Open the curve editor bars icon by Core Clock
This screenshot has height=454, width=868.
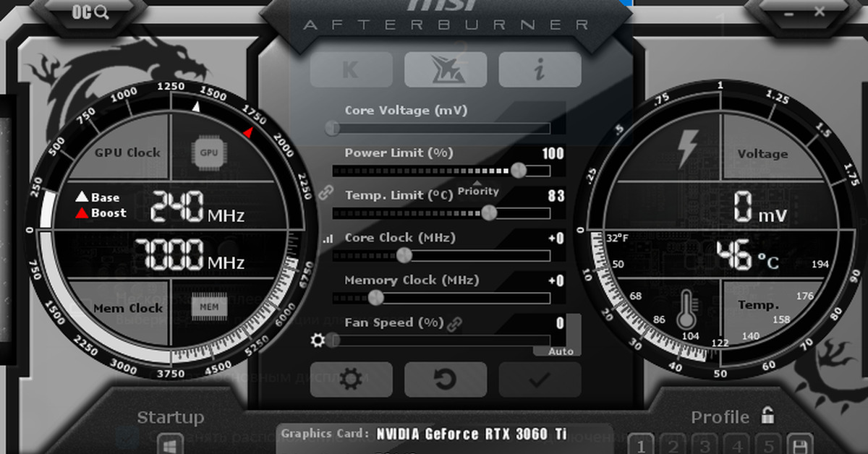tap(328, 238)
